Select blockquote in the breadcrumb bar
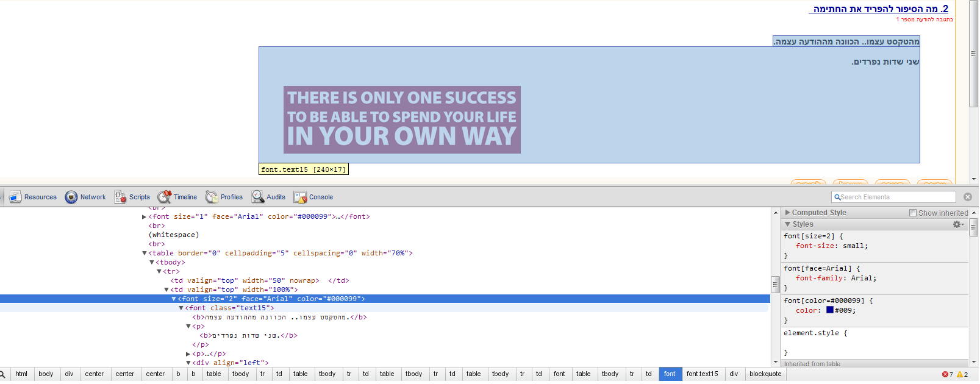The width and height of the screenshot is (980, 384). point(765,374)
